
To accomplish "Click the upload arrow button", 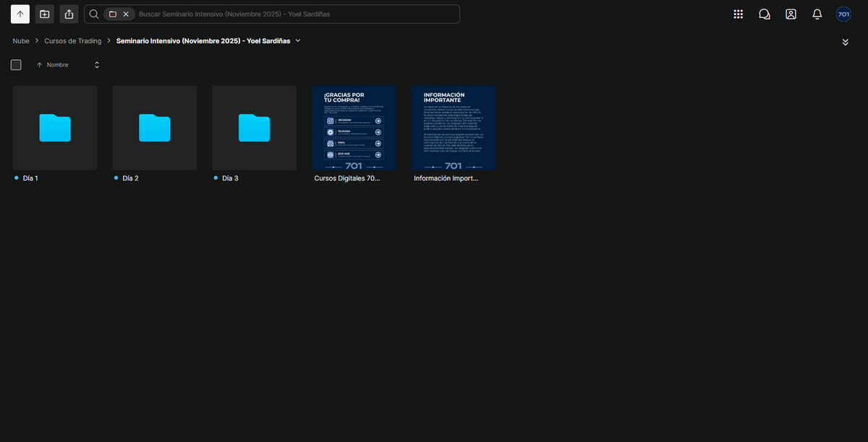I will tap(20, 14).
